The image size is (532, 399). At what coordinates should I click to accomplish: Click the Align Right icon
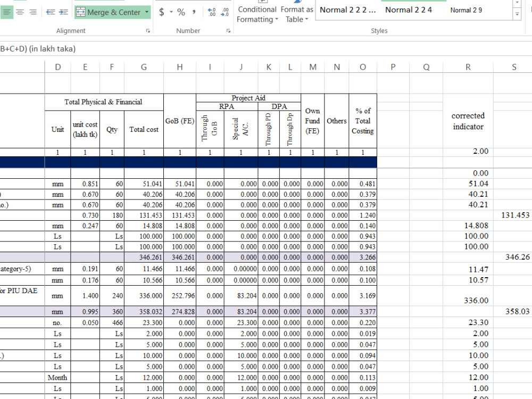[33, 12]
